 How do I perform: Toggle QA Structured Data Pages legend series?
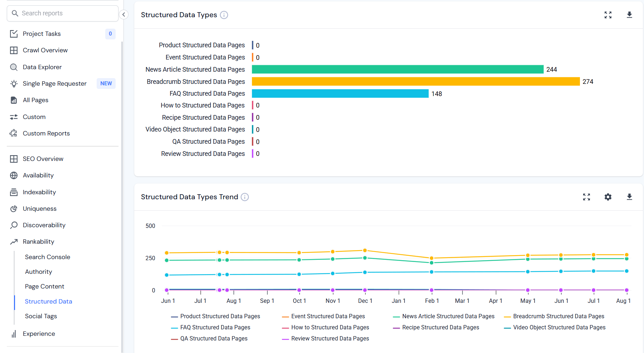click(209, 338)
